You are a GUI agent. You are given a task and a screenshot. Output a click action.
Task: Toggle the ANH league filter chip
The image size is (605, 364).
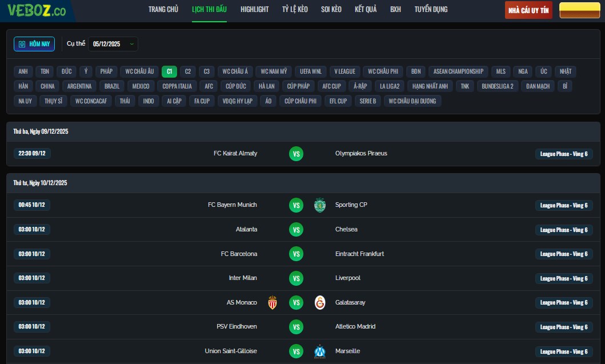pyautogui.click(x=23, y=71)
